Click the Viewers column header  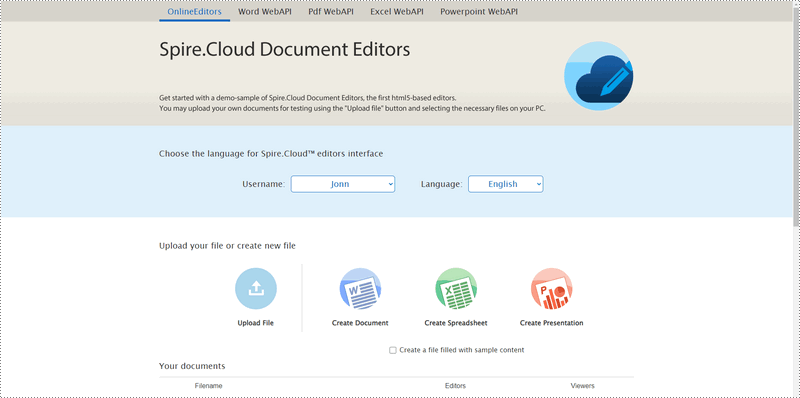[x=582, y=386]
